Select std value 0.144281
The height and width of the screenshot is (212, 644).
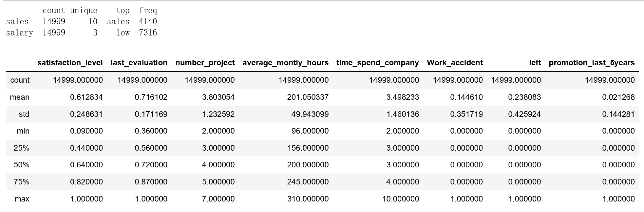(x=618, y=114)
